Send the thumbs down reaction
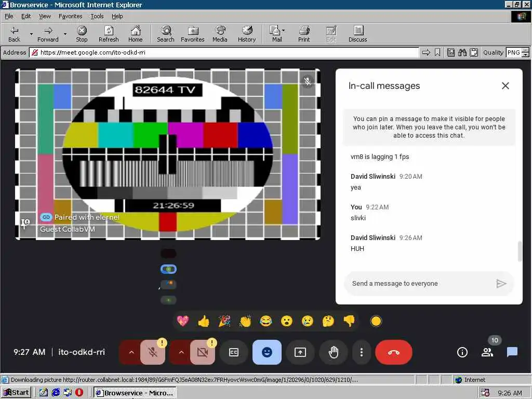This screenshot has height=399, width=532. [x=349, y=321]
